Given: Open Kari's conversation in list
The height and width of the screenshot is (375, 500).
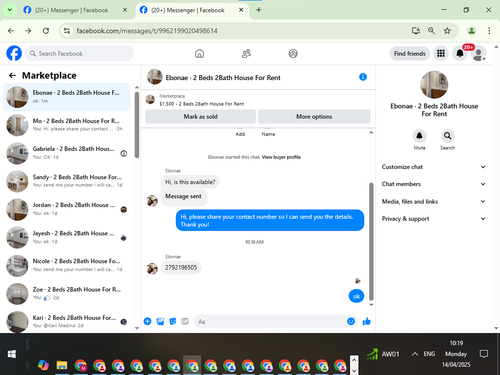Looking at the screenshot, I should tap(67, 321).
